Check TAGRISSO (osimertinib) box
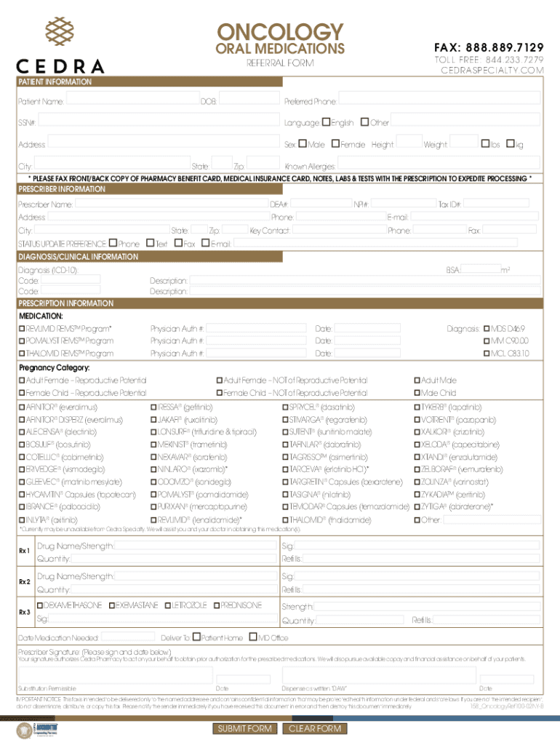560x745 pixels. click(286, 457)
